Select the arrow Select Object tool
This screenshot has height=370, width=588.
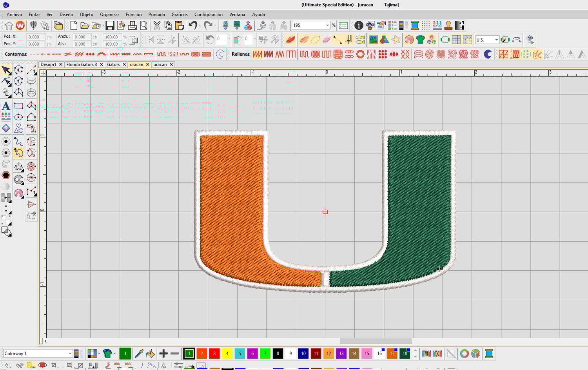[6, 70]
